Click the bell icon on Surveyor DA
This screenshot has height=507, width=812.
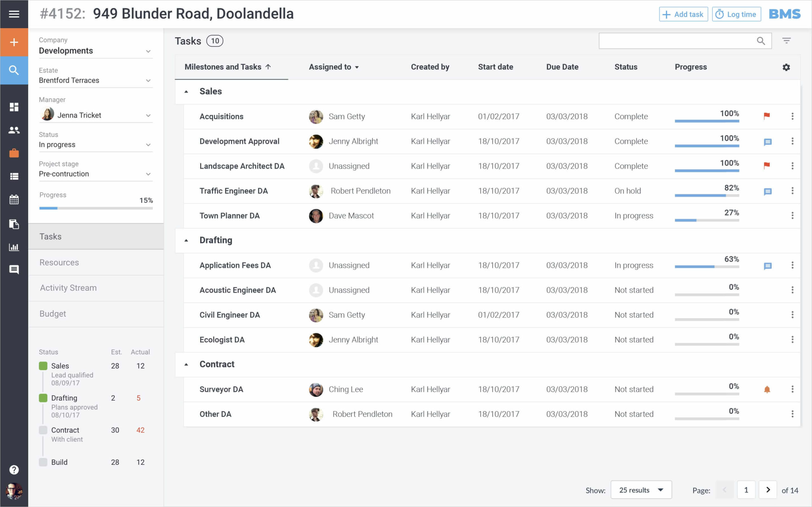pyautogui.click(x=767, y=389)
